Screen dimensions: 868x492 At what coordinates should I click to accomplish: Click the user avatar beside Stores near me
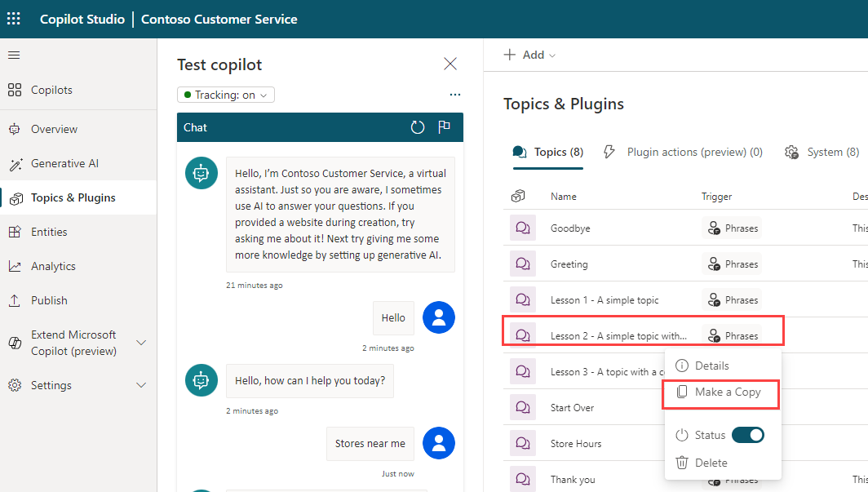pos(439,443)
